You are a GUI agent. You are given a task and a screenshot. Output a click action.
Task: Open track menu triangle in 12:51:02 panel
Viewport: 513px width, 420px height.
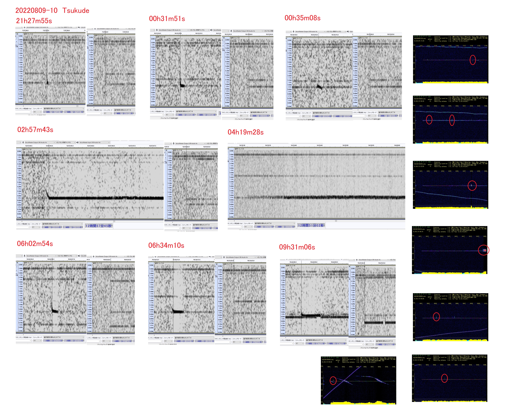point(166,150)
